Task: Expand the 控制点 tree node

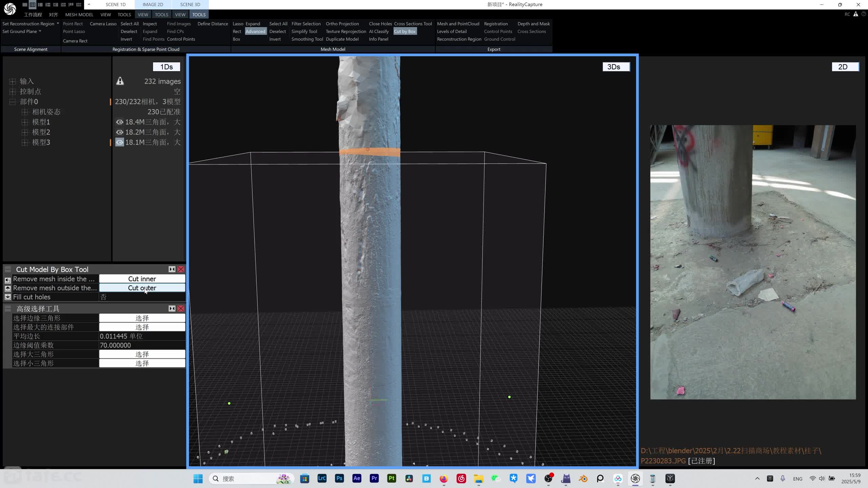Action: click(x=13, y=91)
